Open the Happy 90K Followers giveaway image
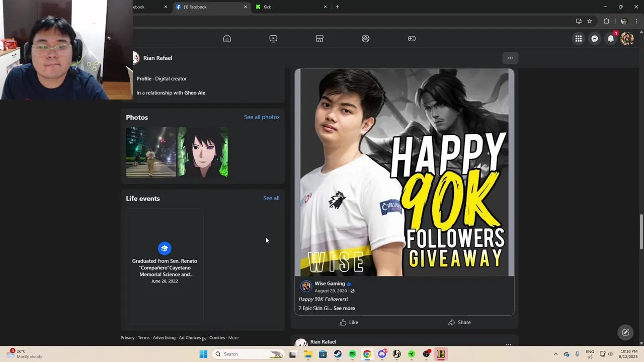 click(405, 172)
